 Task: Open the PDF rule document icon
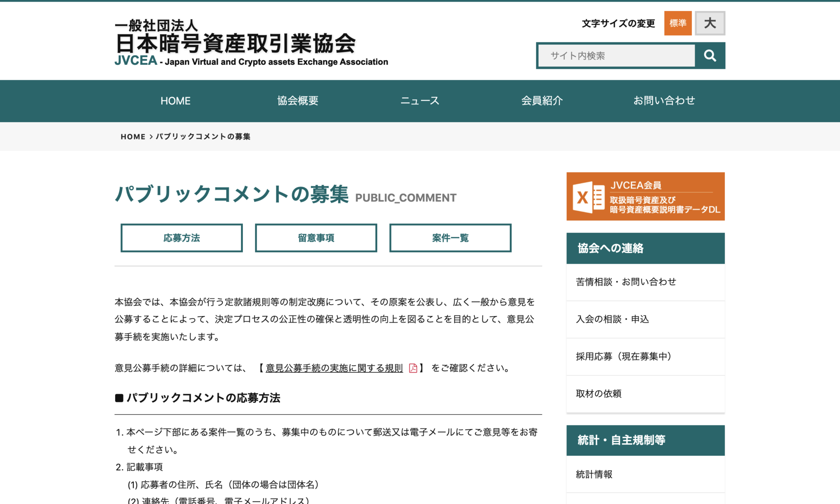tap(412, 368)
